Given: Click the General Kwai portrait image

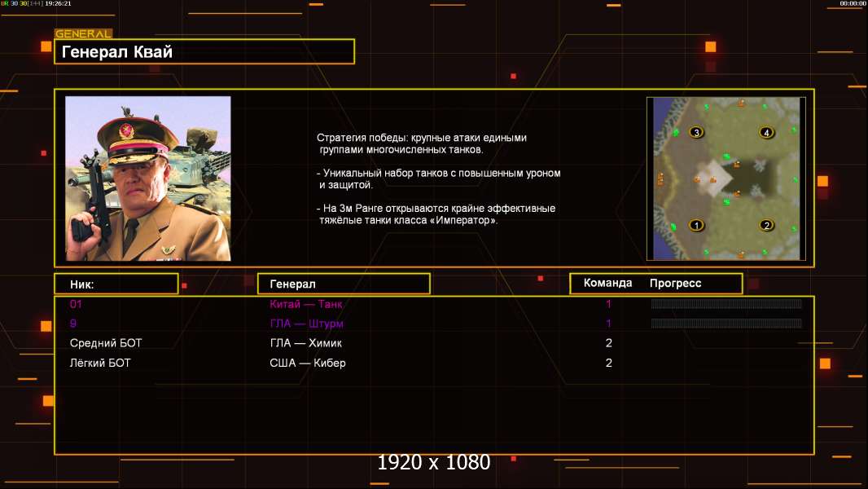Looking at the screenshot, I should coord(148,178).
